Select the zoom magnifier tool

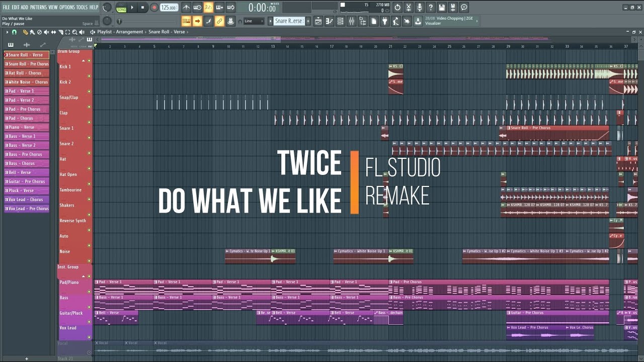(74, 32)
